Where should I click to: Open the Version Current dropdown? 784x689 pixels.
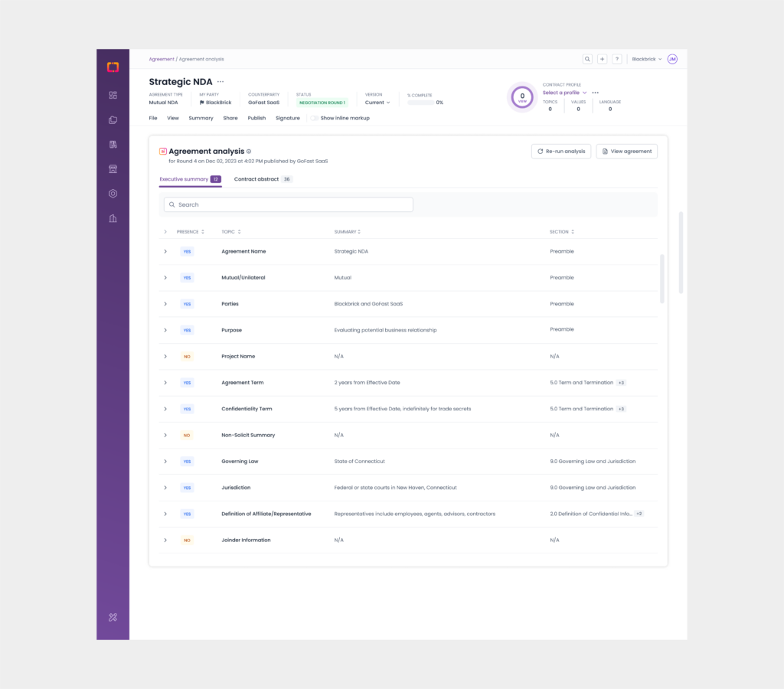point(377,103)
